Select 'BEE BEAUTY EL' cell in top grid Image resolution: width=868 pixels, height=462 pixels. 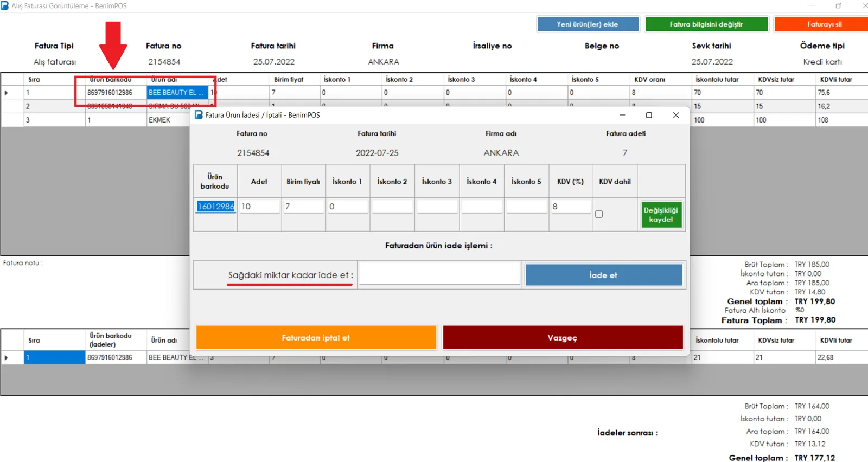pos(177,93)
